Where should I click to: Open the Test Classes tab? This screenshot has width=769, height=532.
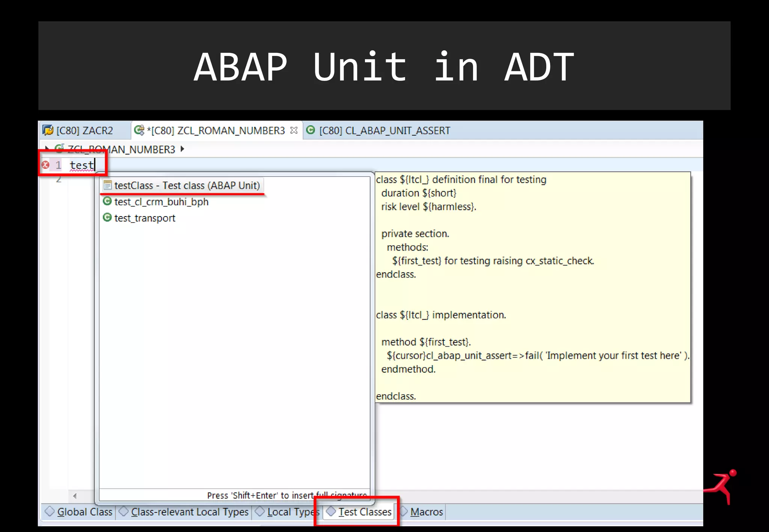point(359,512)
